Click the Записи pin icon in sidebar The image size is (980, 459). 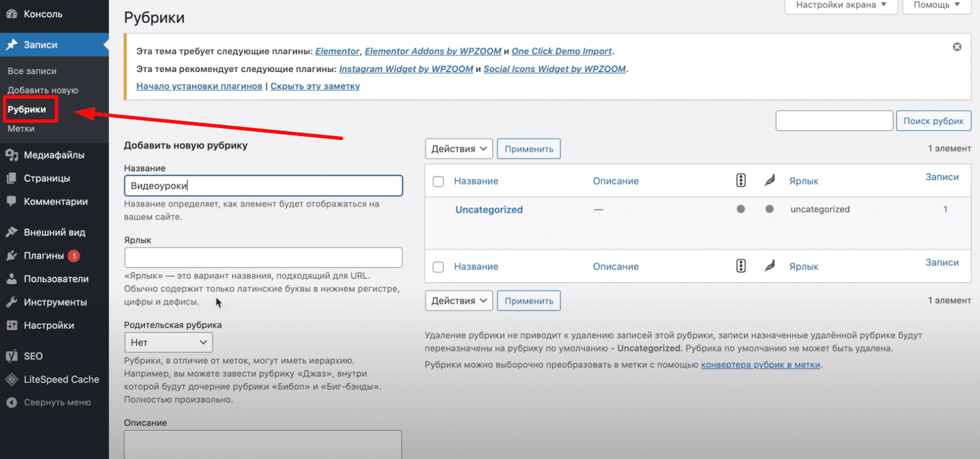click(12, 44)
